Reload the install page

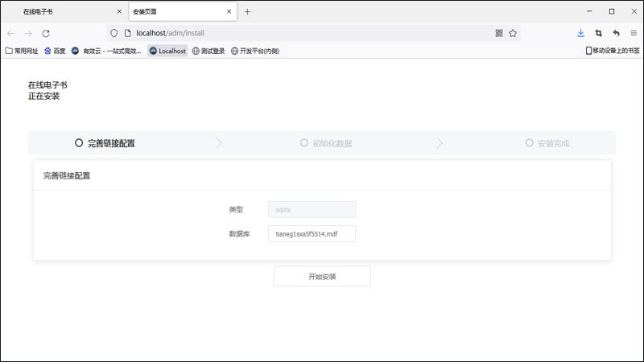[x=46, y=33]
